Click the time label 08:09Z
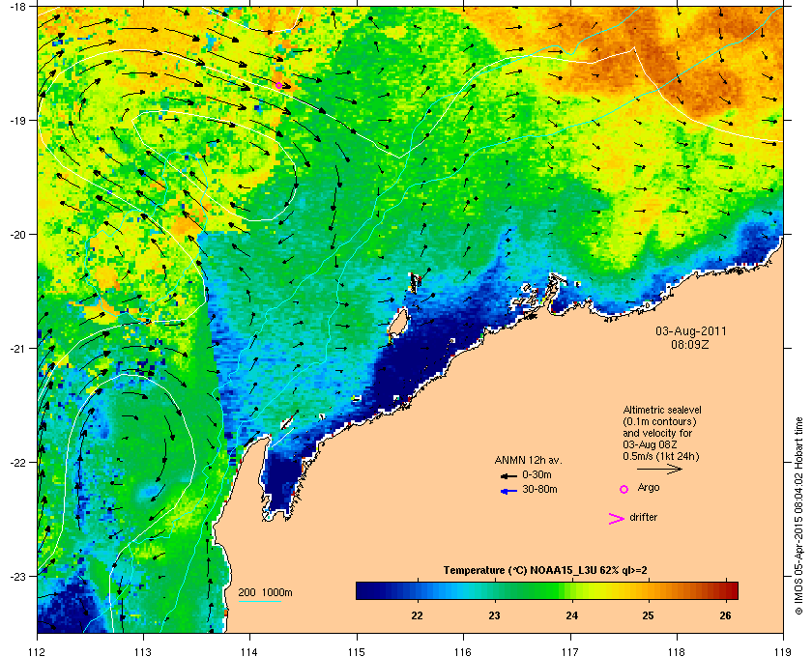 tap(690, 344)
